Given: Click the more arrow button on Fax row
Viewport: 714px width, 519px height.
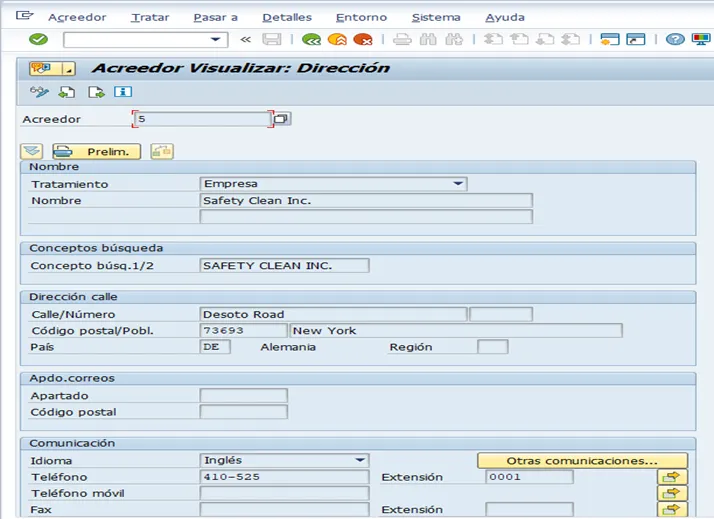Looking at the screenshot, I should (673, 509).
